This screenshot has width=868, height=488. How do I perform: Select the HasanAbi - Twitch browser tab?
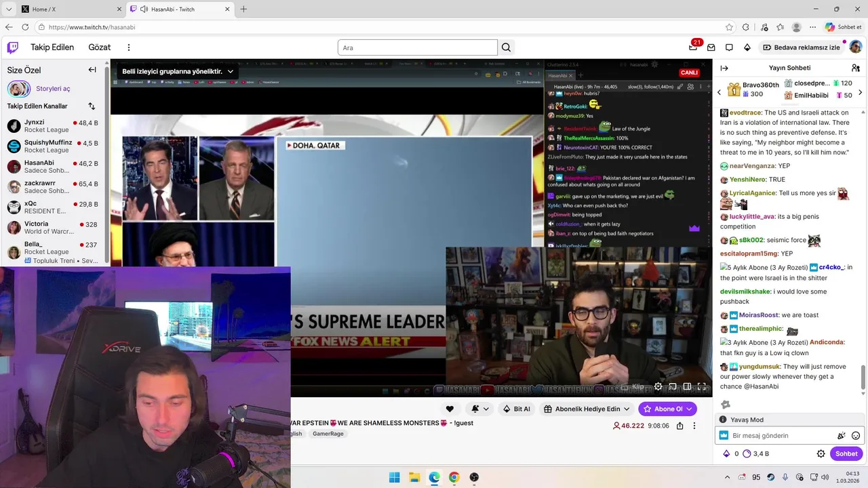(180, 9)
